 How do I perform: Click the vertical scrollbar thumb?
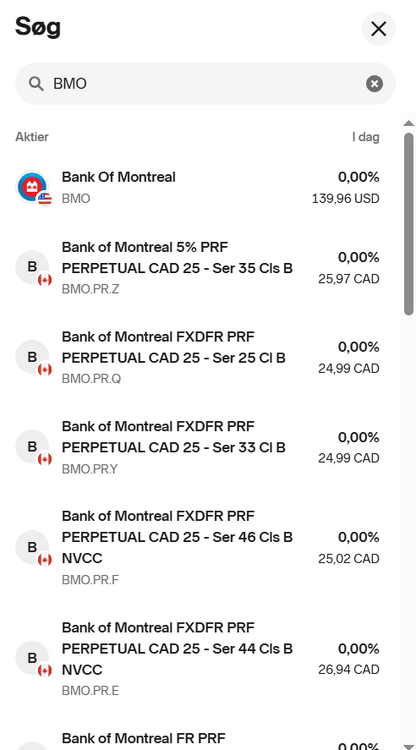[x=408, y=224]
